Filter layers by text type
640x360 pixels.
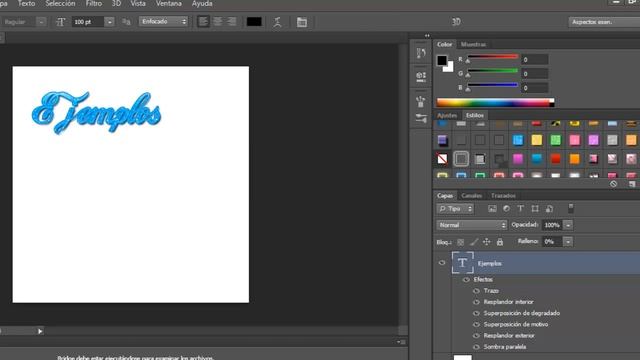pos(520,209)
